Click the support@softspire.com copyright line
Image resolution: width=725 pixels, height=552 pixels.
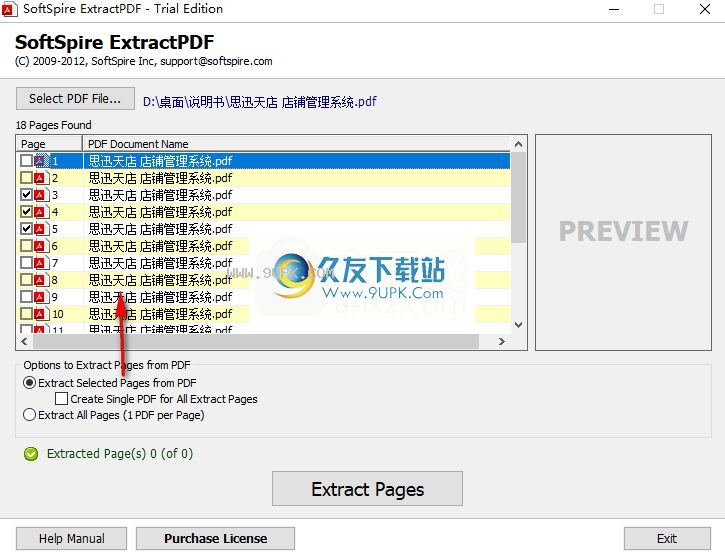click(144, 61)
